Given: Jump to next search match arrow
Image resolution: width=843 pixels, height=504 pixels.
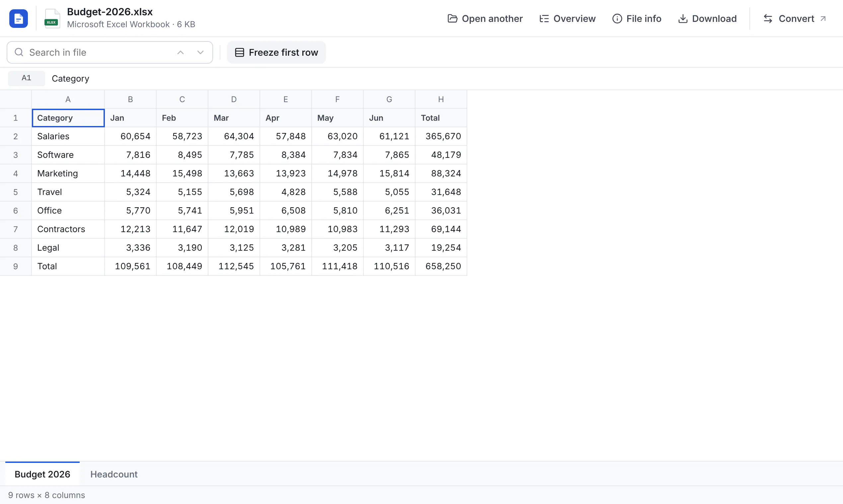Looking at the screenshot, I should pyautogui.click(x=200, y=52).
